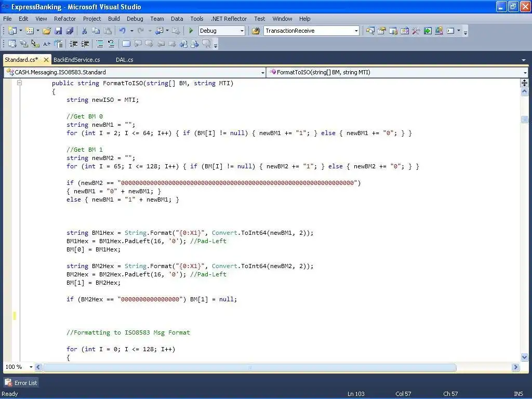532x399 pixels.
Task: Click the Redo arrow icon
Action: (140, 31)
